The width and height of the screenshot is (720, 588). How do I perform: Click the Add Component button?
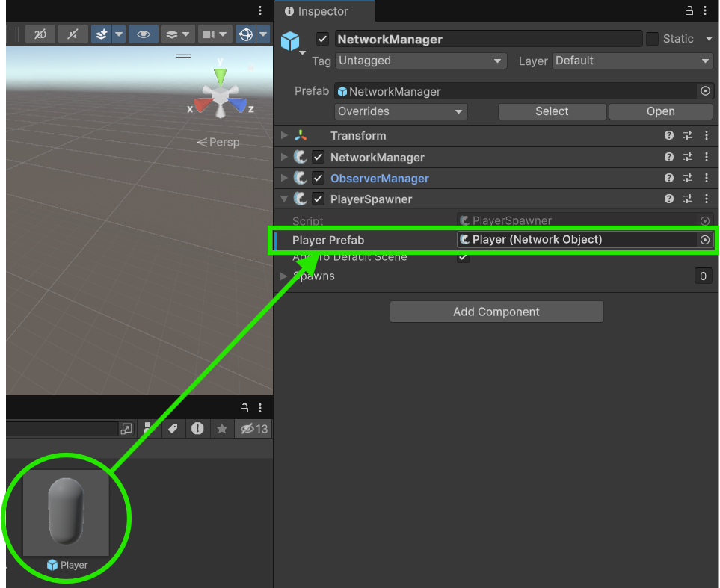click(496, 312)
